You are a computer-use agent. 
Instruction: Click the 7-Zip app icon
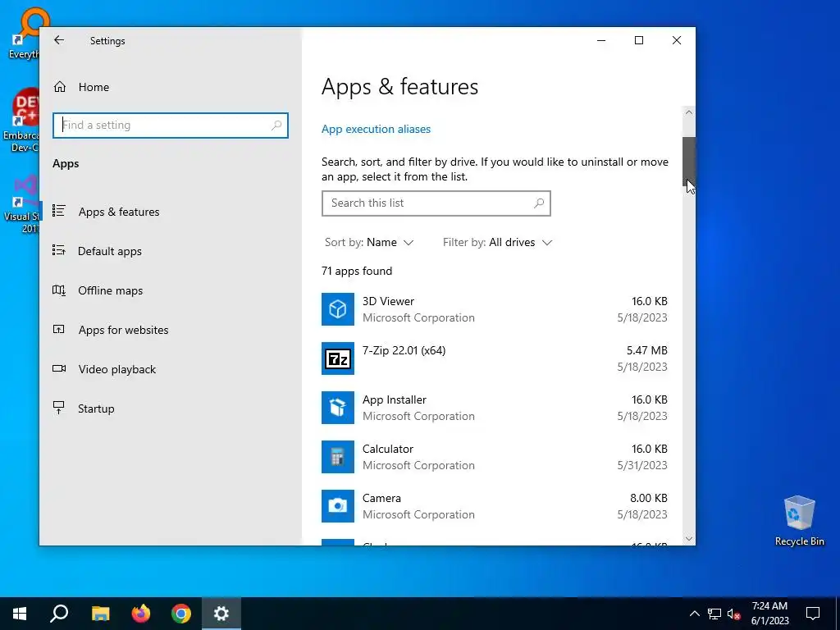[337, 358]
